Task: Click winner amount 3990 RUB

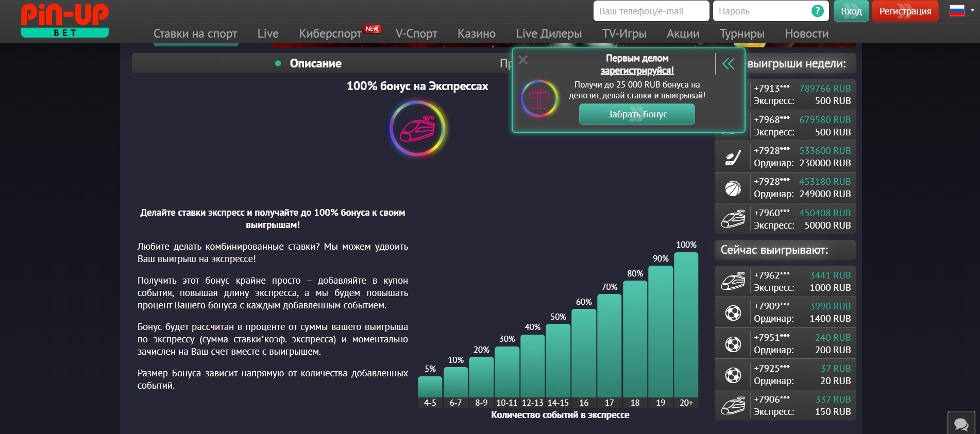Action: 830,306
